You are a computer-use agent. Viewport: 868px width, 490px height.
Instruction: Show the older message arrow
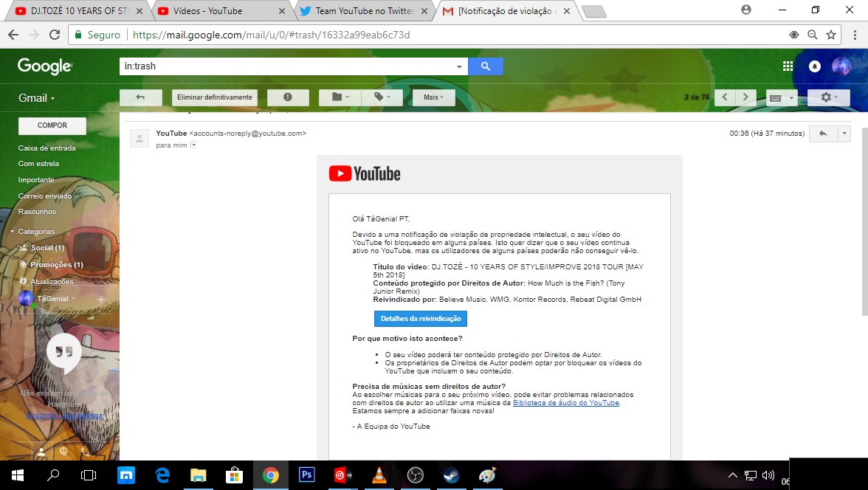745,97
